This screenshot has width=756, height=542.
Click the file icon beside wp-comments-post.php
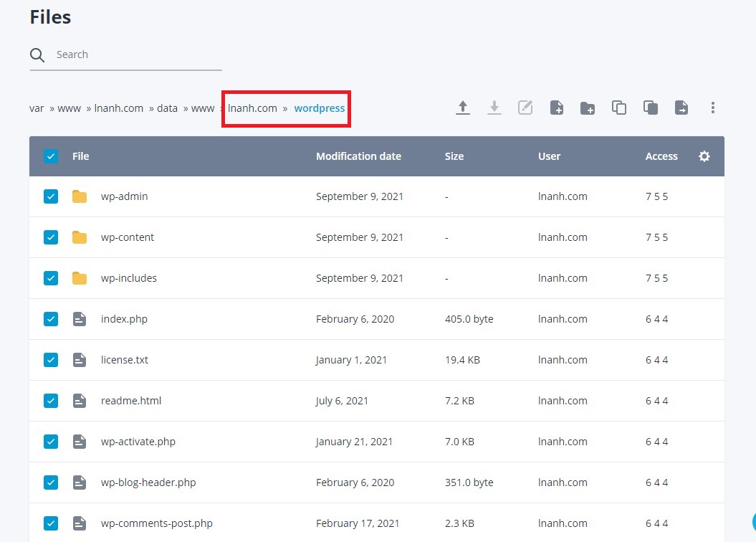pyautogui.click(x=80, y=523)
